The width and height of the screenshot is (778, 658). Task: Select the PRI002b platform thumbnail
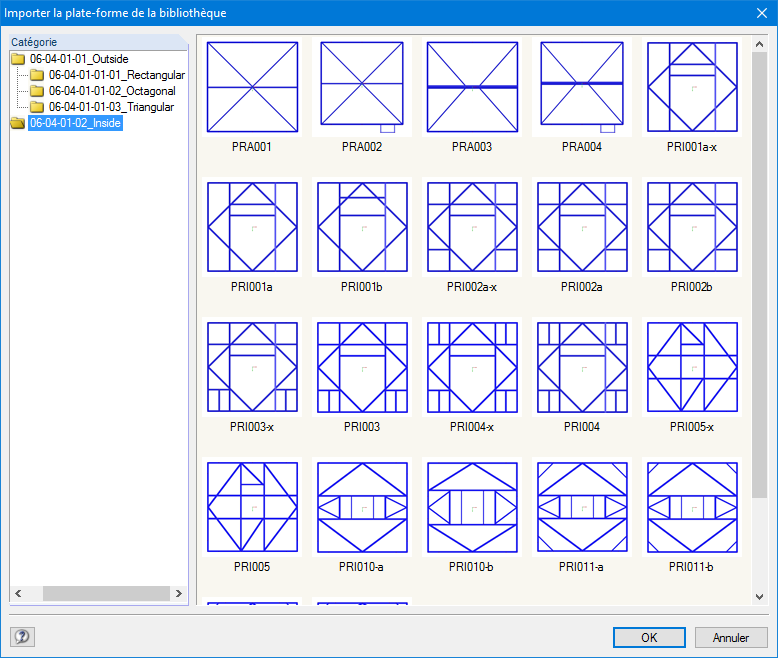click(x=692, y=227)
